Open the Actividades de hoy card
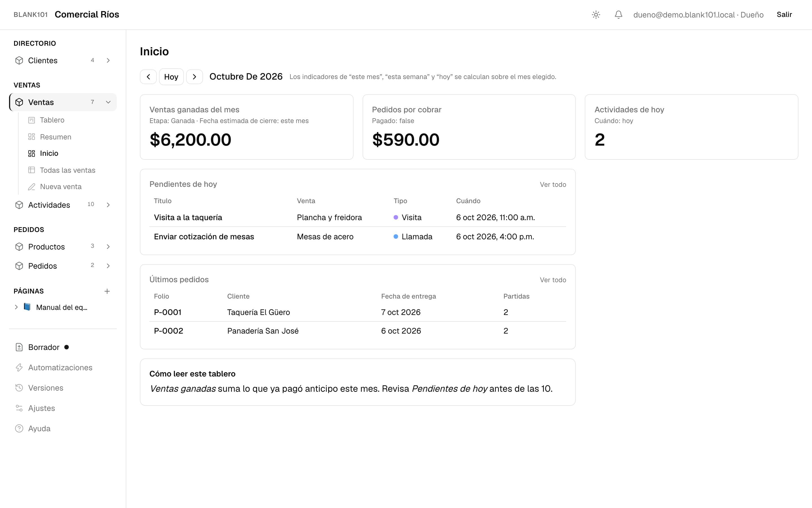Viewport: 812px width, 508px height. [x=691, y=127]
